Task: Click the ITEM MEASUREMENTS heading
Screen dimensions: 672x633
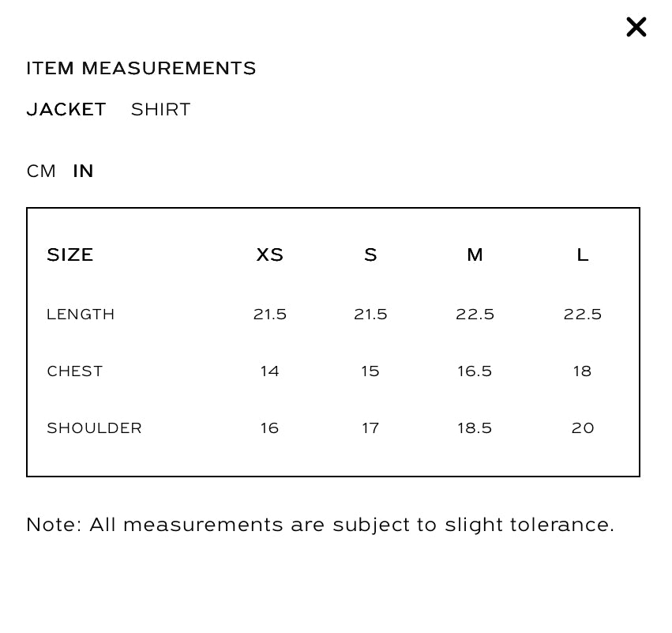Action: (x=141, y=68)
